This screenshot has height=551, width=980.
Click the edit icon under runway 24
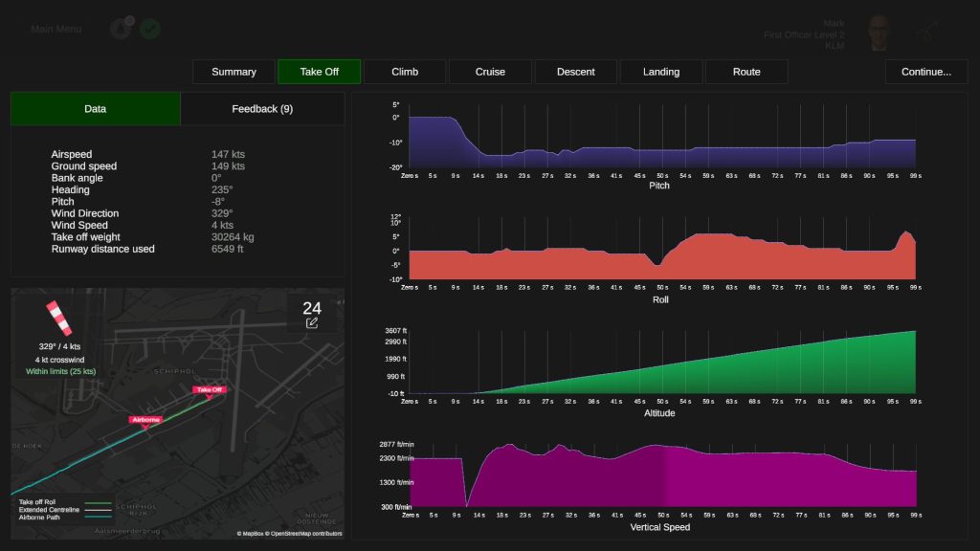pos(312,323)
